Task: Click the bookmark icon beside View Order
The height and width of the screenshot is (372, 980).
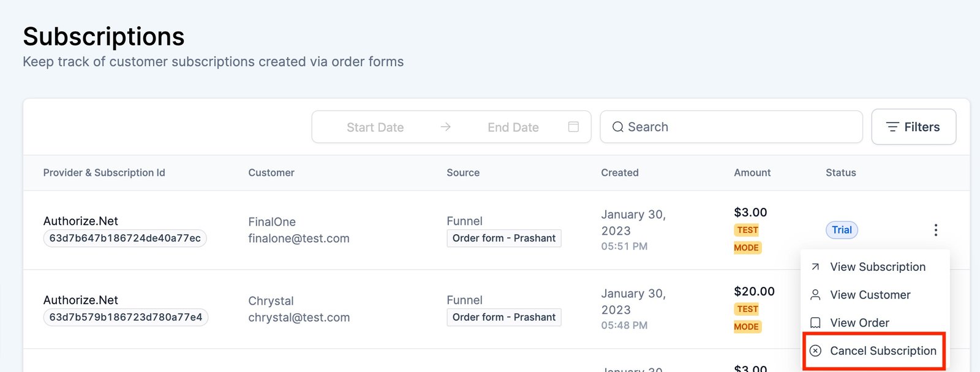Action: click(815, 323)
